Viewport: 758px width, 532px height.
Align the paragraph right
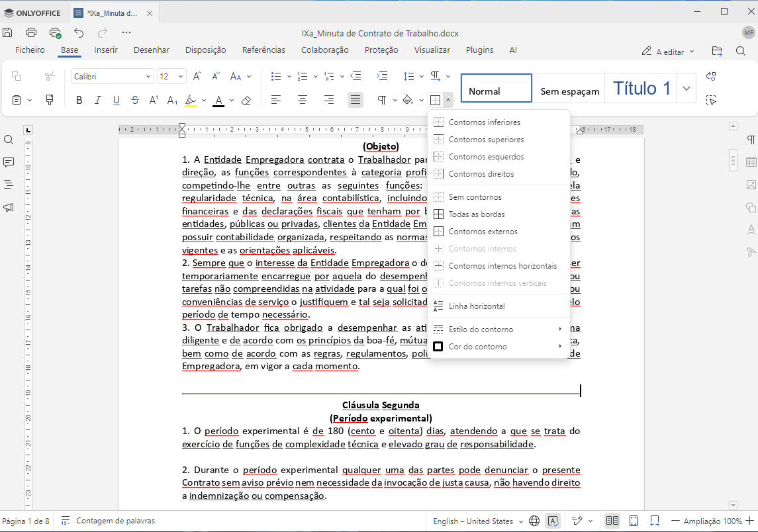[329, 100]
